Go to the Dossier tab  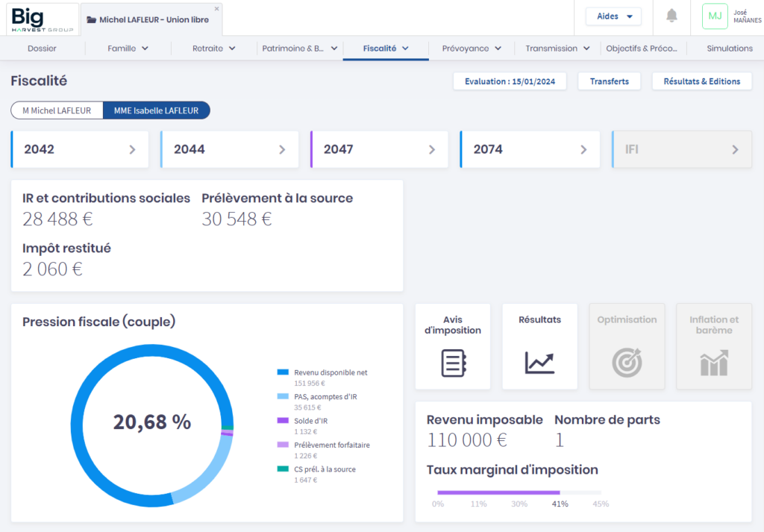tap(42, 48)
